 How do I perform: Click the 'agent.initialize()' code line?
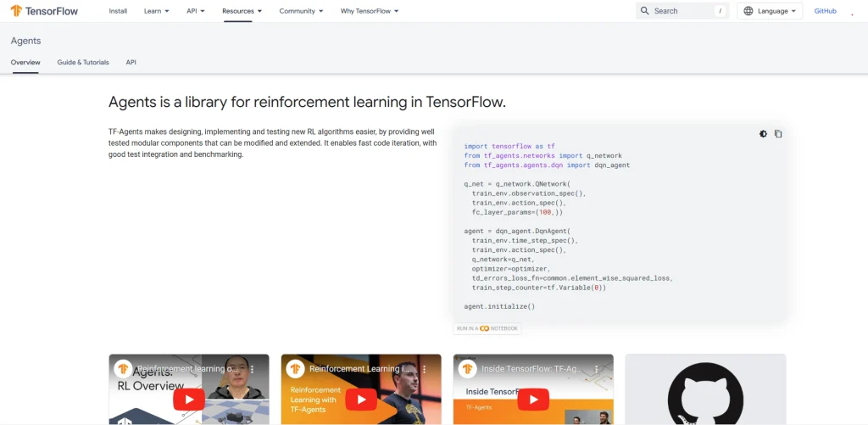tap(500, 306)
